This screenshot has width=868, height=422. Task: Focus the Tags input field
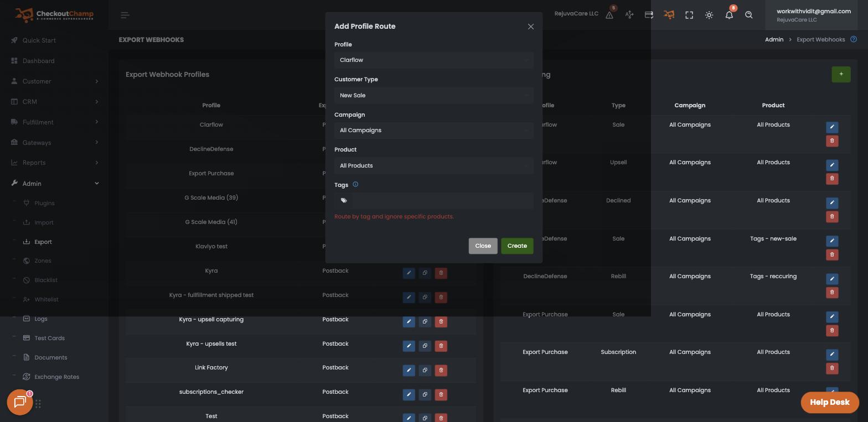click(443, 201)
